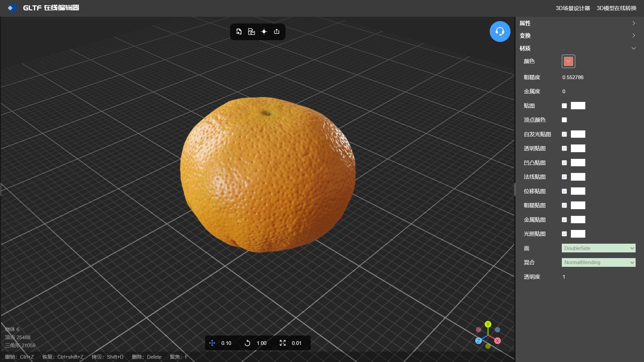Viewport: 644px width, 362px height.
Task: Click the puzzle-piece icon in top toolbar
Action: [x=251, y=32]
